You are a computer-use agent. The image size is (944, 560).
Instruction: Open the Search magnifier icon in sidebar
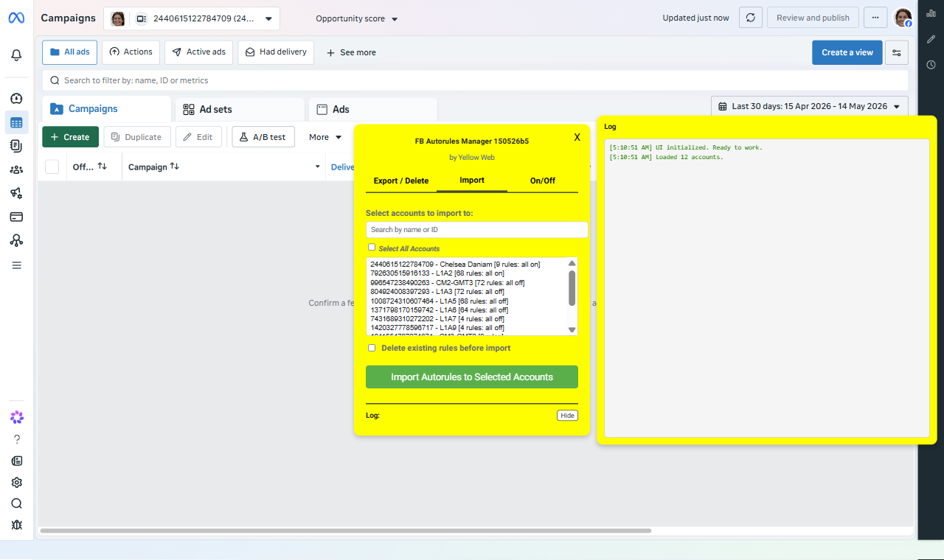tap(17, 504)
